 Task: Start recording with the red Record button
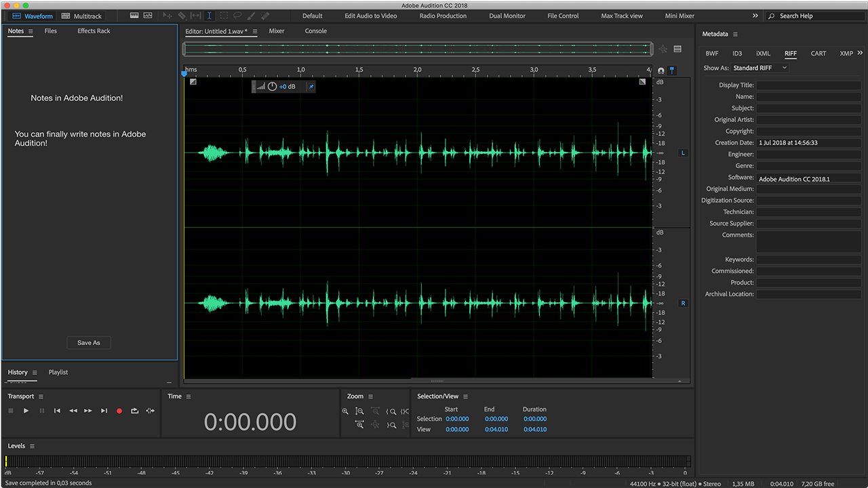click(x=119, y=410)
